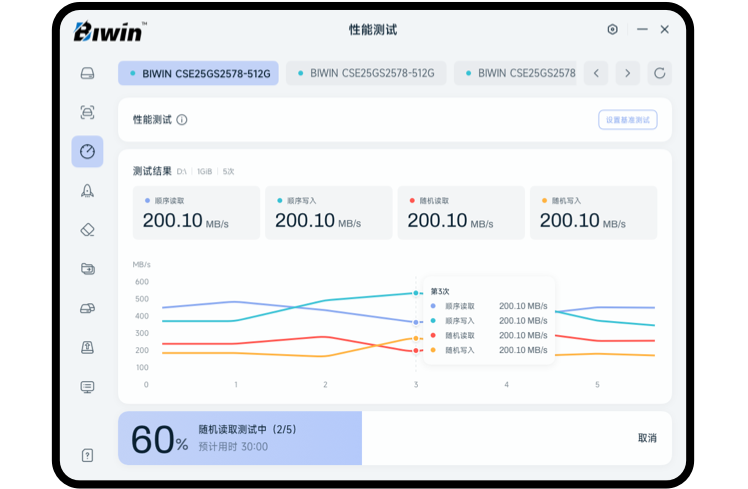
Task: Open the disk overview sidebar icon
Action: click(x=87, y=73)
